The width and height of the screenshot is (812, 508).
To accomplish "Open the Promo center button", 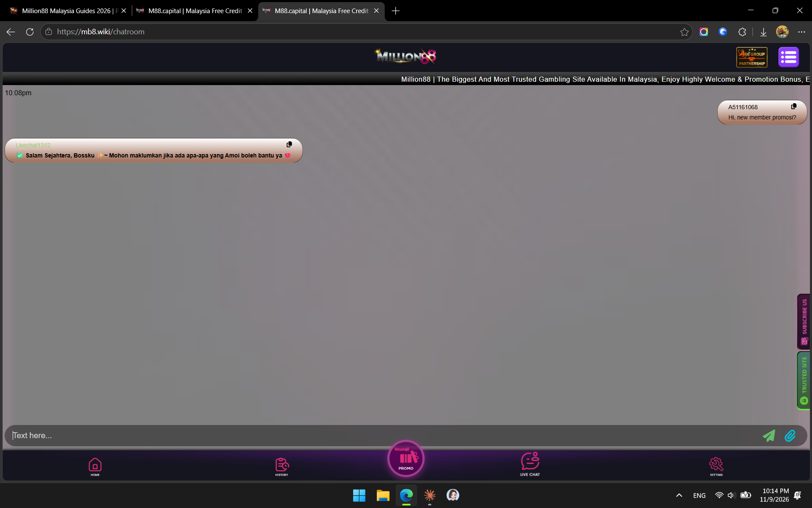I will click(406, 459).
